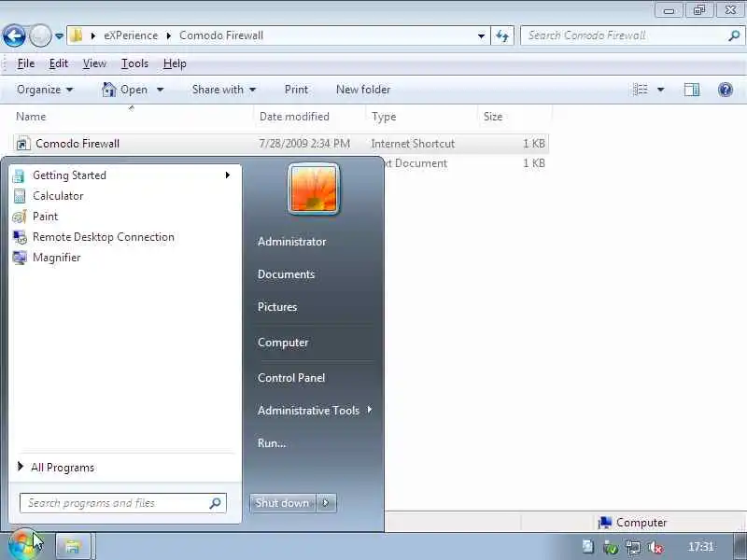Click the Shut down button

[x=282, y=503]
